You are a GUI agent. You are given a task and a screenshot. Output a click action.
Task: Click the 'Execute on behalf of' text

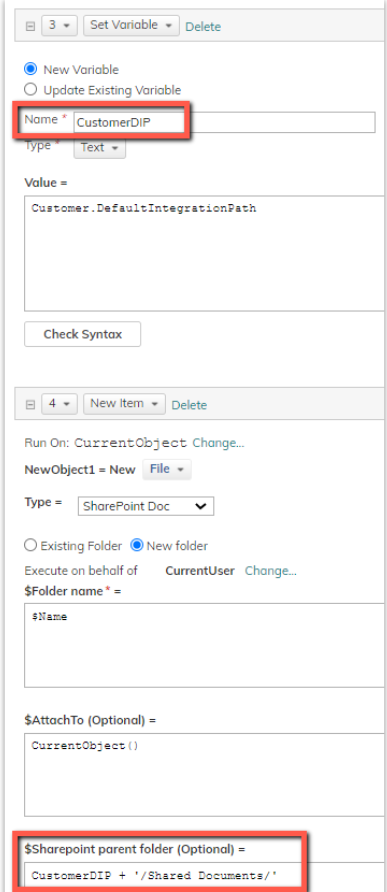click(81, 571)
